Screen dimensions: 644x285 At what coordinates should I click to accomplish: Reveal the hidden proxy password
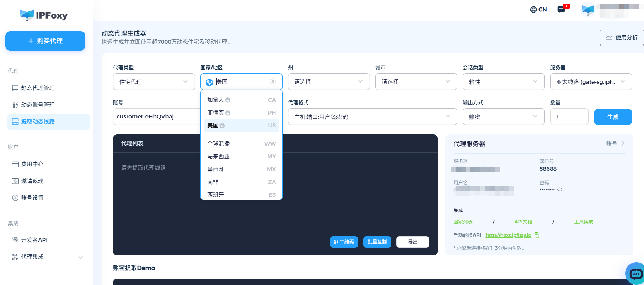click(560, 189)
